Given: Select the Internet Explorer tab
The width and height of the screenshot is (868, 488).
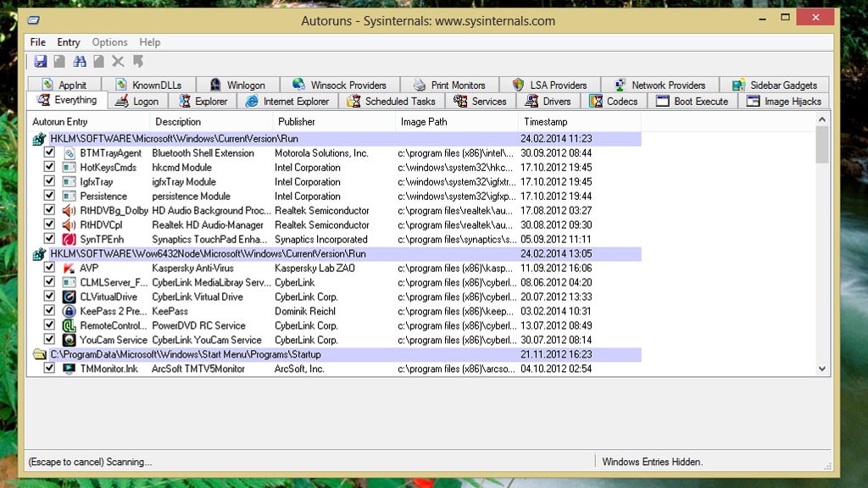Looking at the screenshot, I should 288,102.
